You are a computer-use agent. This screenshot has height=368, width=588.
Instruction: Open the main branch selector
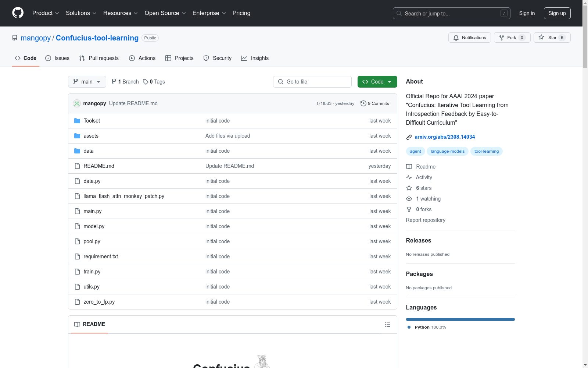87,82
